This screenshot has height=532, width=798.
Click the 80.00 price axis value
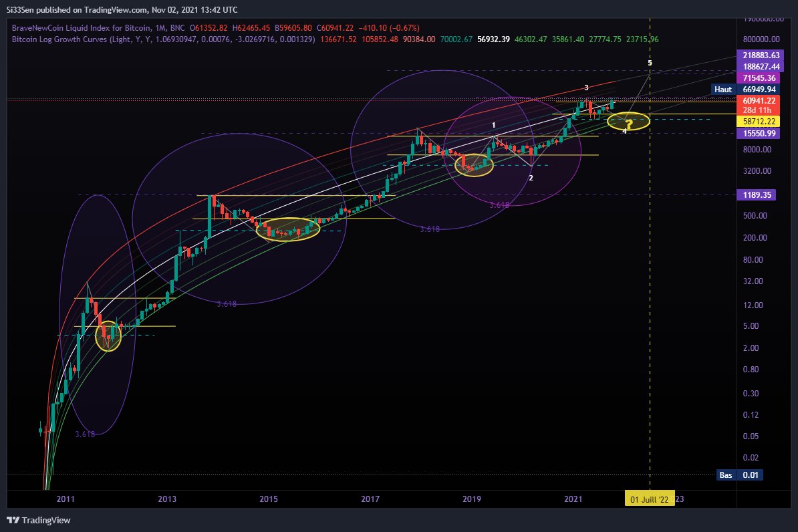(x=753, y=259)
